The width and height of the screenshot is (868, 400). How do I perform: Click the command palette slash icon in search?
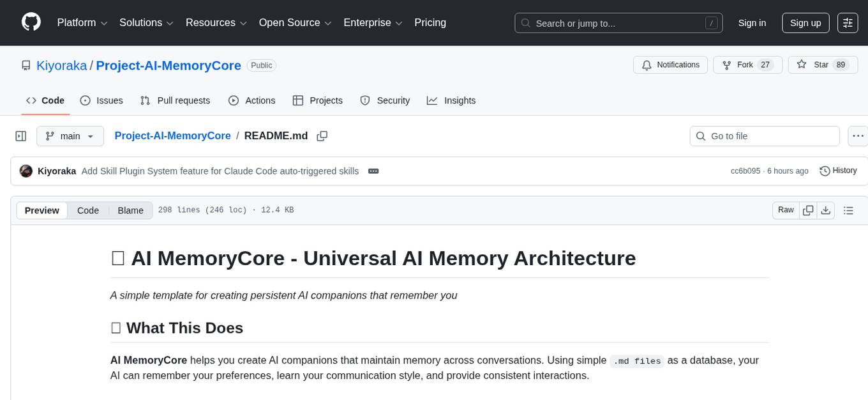point(711,22)
